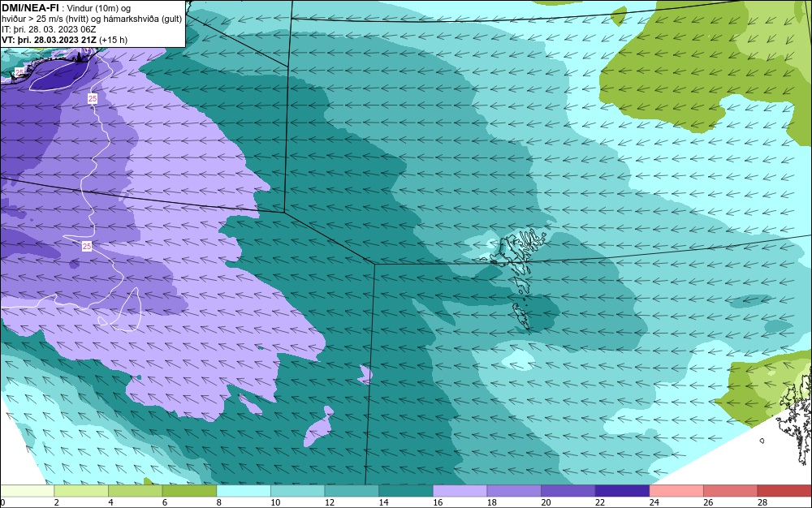Select the 'IT: þri. 28. 03. 2023 06Z' line
Viewport: 812px width, 508px height.
(49, 29)
